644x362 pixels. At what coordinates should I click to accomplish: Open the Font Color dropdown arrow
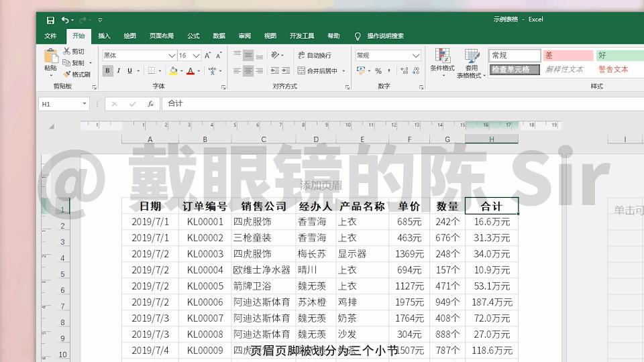click(199, 71)
